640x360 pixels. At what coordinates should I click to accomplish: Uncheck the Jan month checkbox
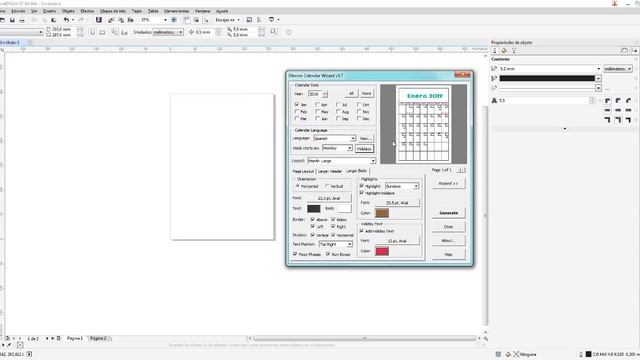[x=297, y=104]
